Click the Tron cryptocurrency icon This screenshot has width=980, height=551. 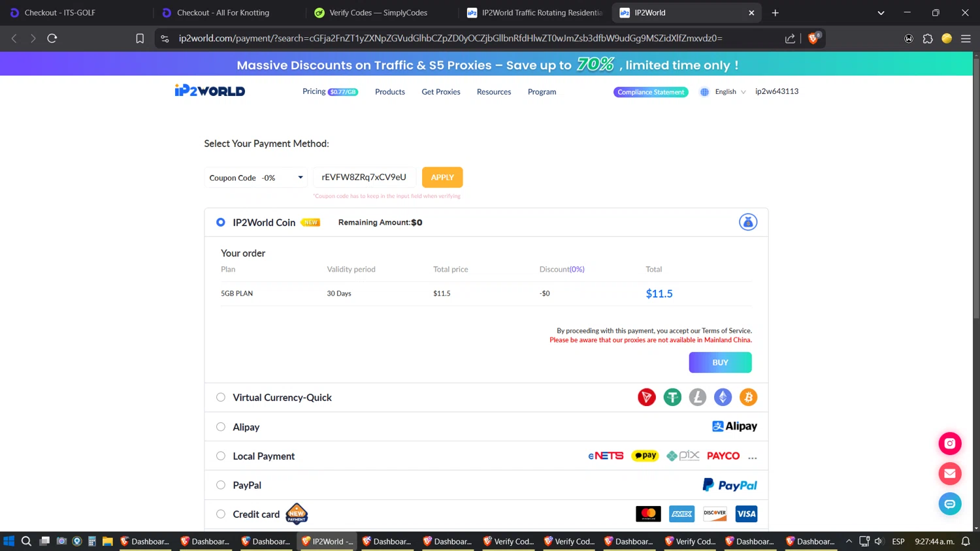(647, 397)
